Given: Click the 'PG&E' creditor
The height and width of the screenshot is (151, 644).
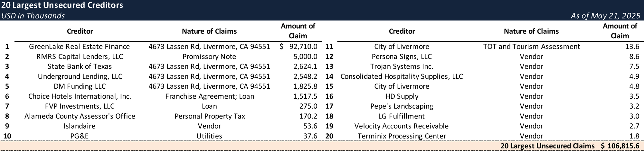Looking at the screenshot, I should point(80,136).
